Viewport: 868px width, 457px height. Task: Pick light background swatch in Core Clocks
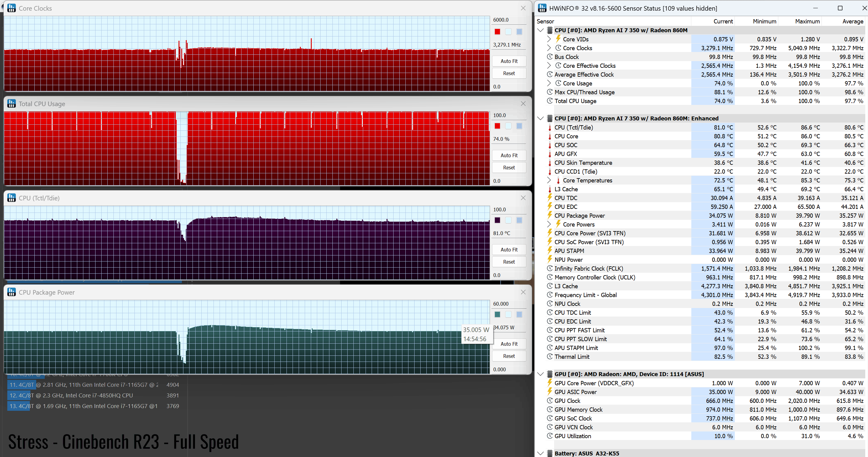point(508,32)
